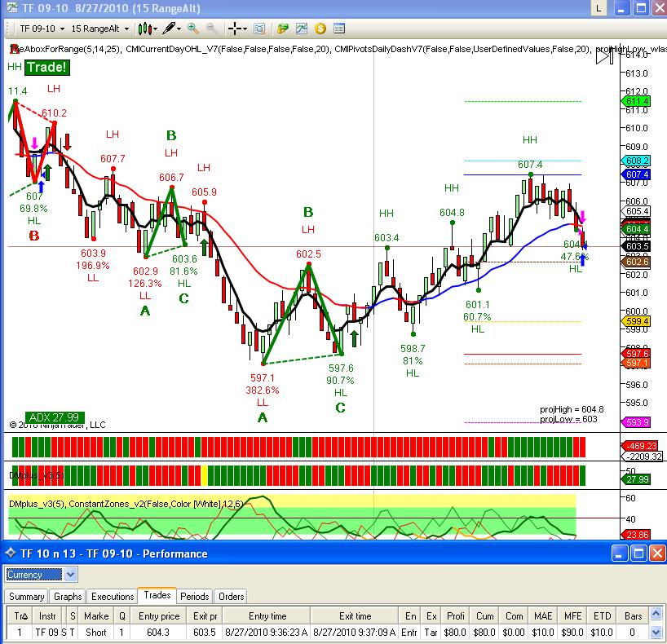Expand the chart style dropdown arrow
Viewport: 667px width, 644px height.
(155, 29)
